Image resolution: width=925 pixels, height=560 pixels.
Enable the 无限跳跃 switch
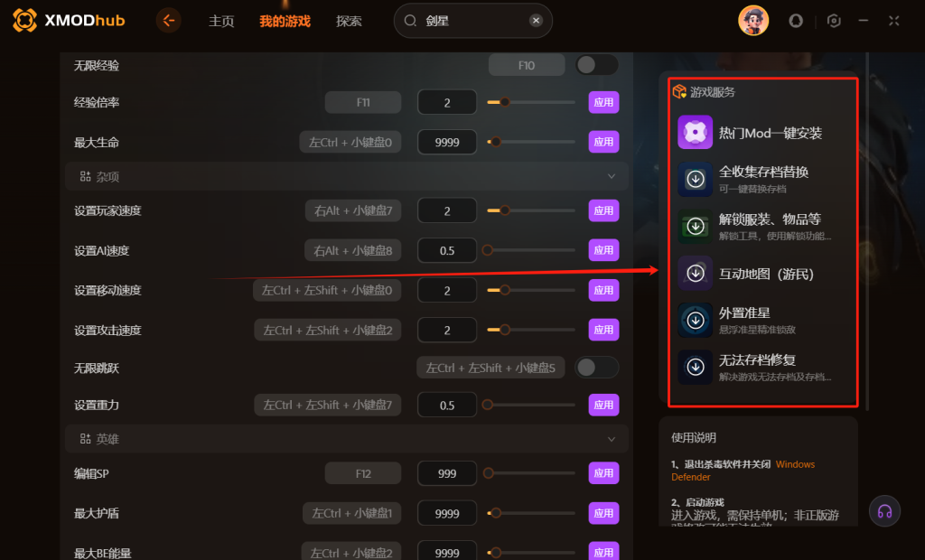pyautogui.click(x=596, y=368)
